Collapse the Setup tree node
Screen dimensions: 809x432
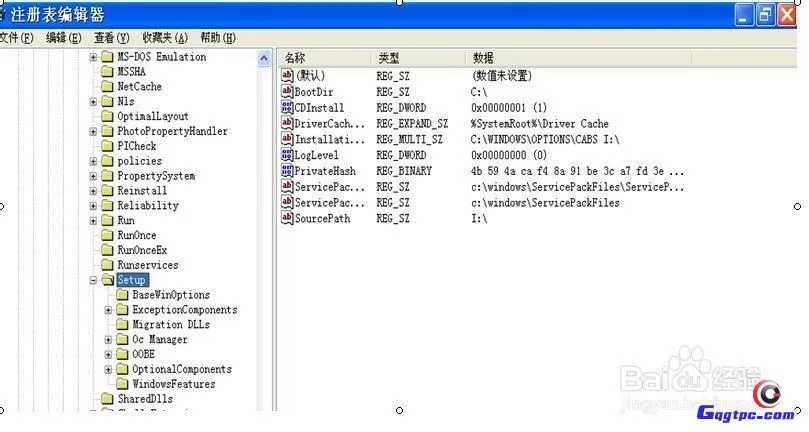click(x=93, y=281)
